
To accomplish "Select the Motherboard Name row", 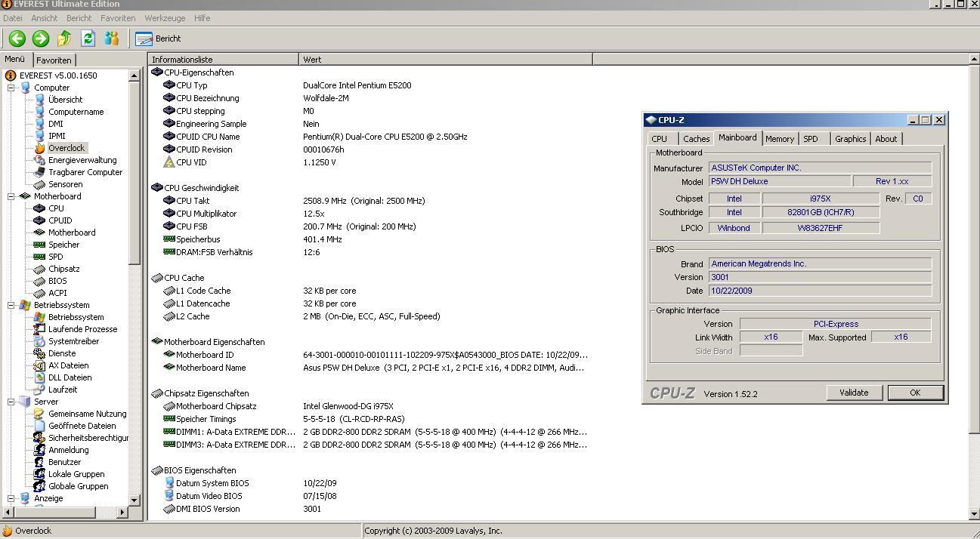I will coord(369,368).
